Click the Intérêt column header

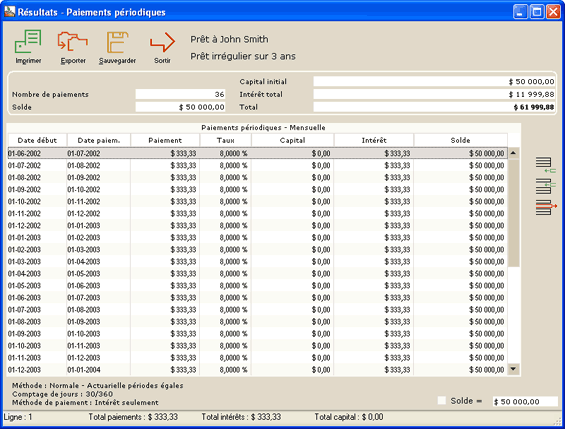[x=374, y=140]
